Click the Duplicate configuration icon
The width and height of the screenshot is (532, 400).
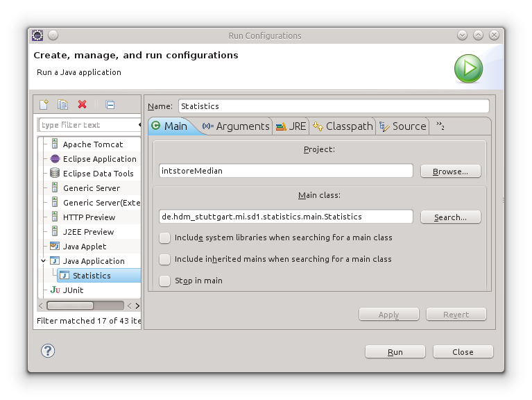pos(63,105)
